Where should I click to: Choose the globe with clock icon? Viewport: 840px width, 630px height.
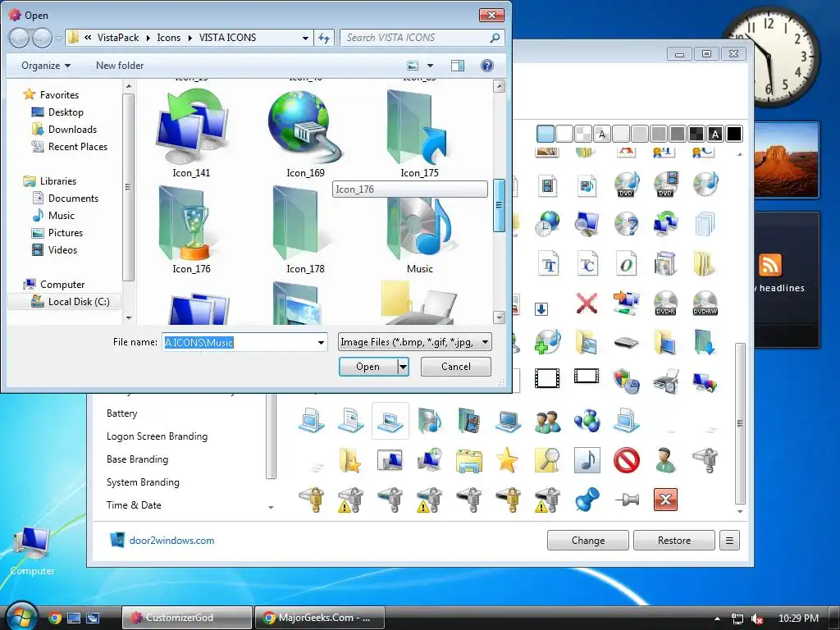547,224
